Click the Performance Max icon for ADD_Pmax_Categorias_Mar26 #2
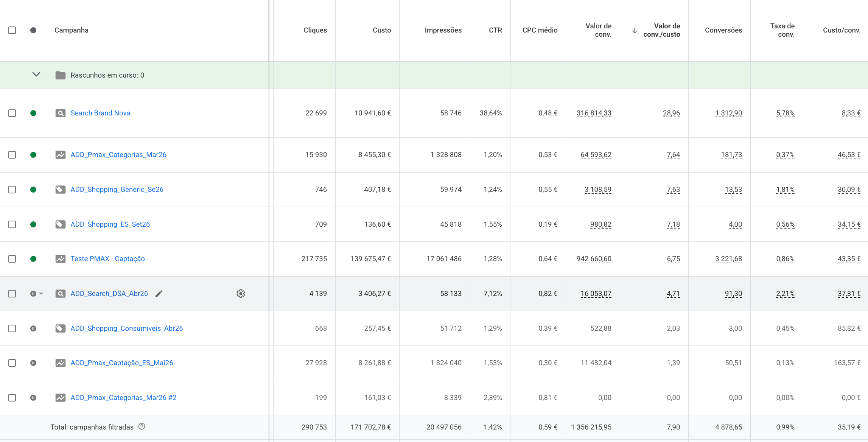The height and width of the screenshot is (442, 868). click(x=61, y=398)
